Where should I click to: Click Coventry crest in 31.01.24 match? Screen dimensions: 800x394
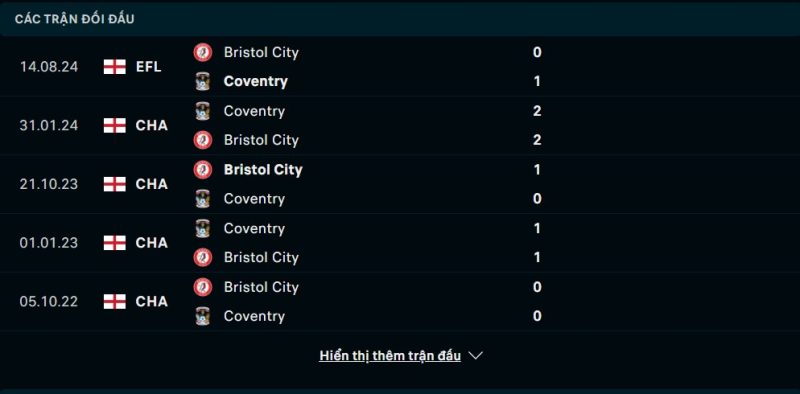(x=203, y=111)
